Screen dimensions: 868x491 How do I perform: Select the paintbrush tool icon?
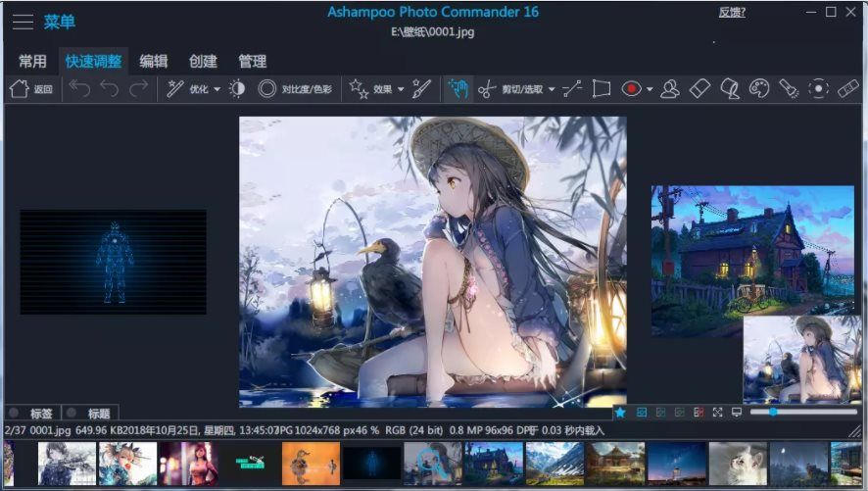[422, 89]
